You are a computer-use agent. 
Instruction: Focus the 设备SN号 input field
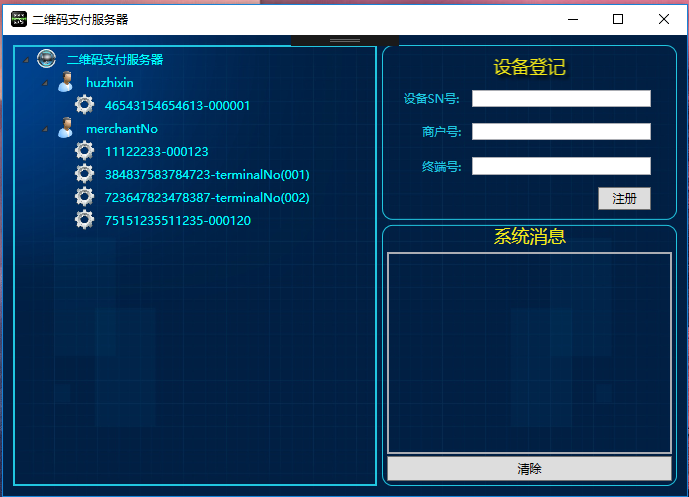(x=561, y=98)
